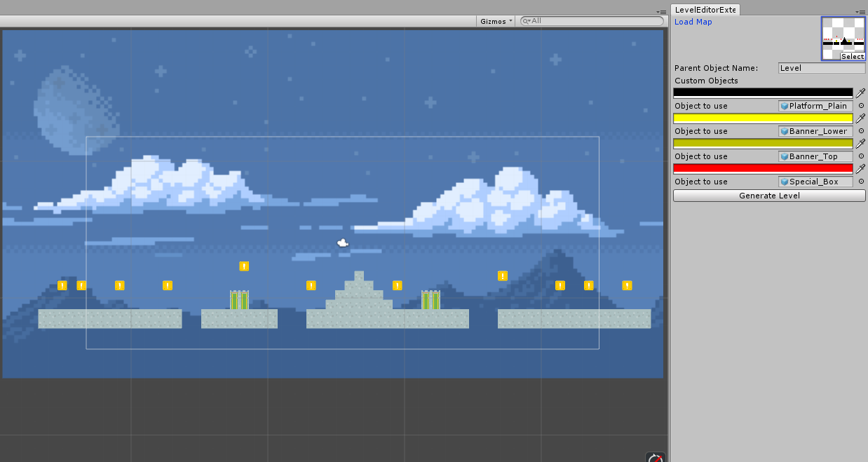Viewport: 868px width, 462px height.
Task: Click the Parent Object Name text field
Action: click(x=822, y=68)
